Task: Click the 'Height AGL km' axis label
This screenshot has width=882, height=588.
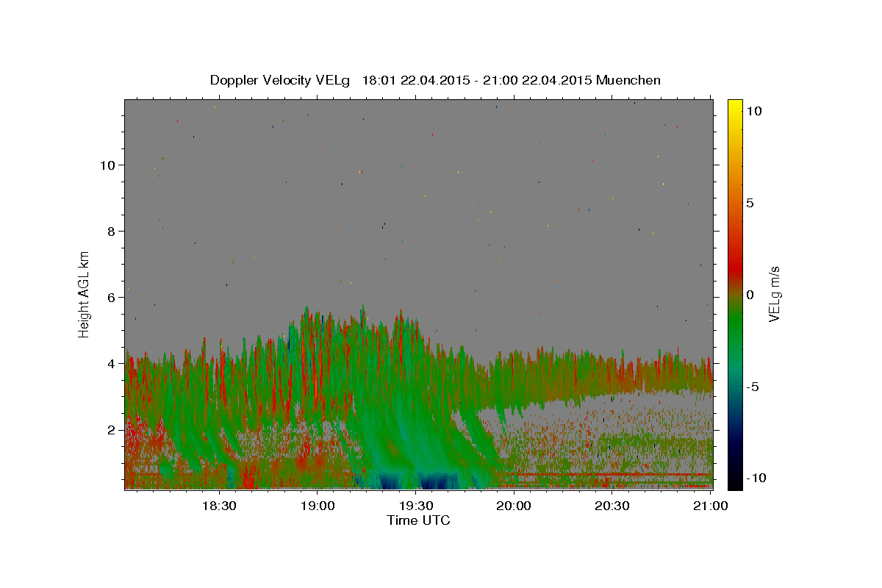Action: (85, 294)
